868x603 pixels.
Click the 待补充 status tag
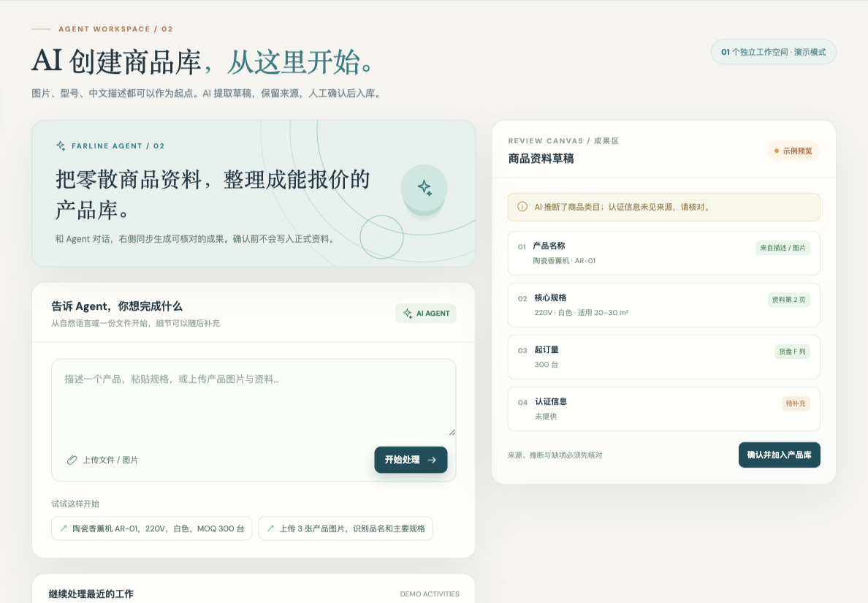click(x=796, y=403)
